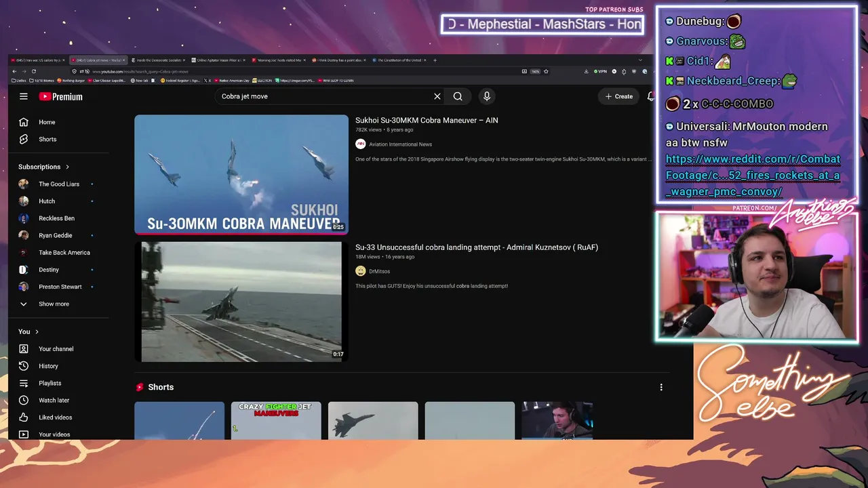
Task: Bookmark this page with the star icon
Action: click(545, 71)
